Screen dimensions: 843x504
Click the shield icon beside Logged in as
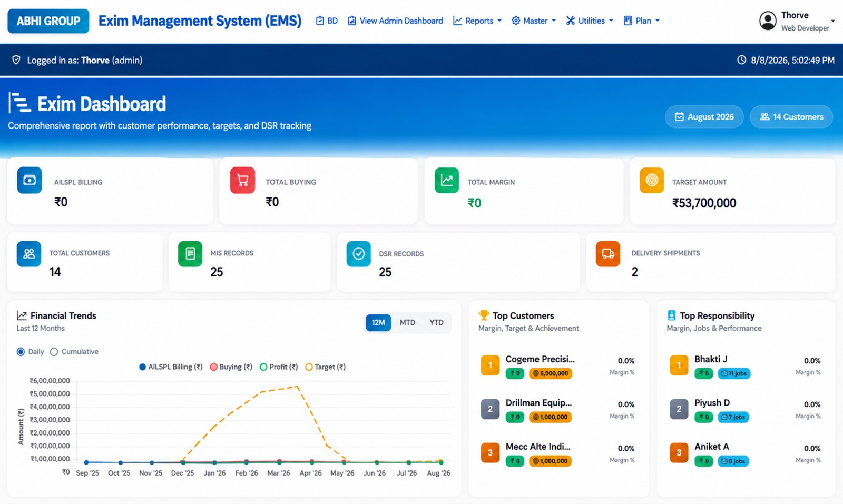tap(16, 60)
